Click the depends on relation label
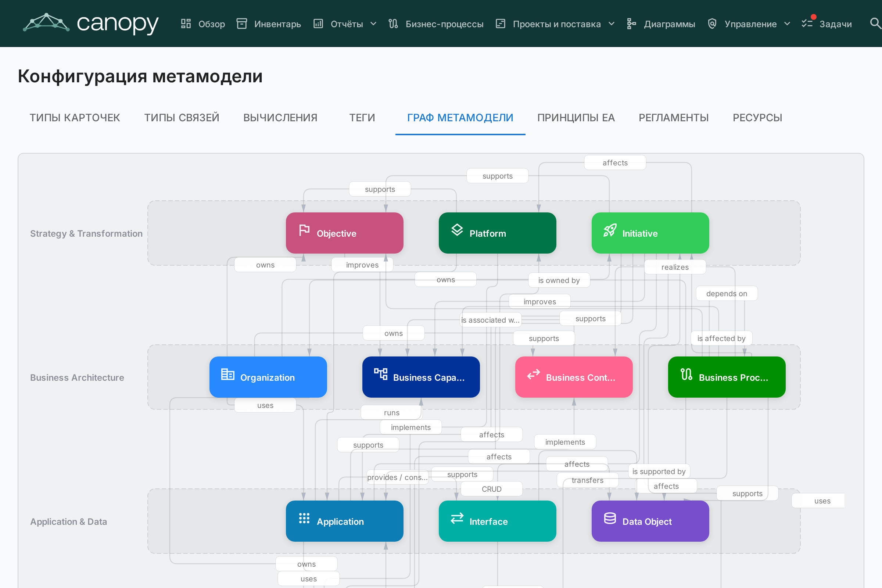882x588 pixels. (x=727, y=293)
